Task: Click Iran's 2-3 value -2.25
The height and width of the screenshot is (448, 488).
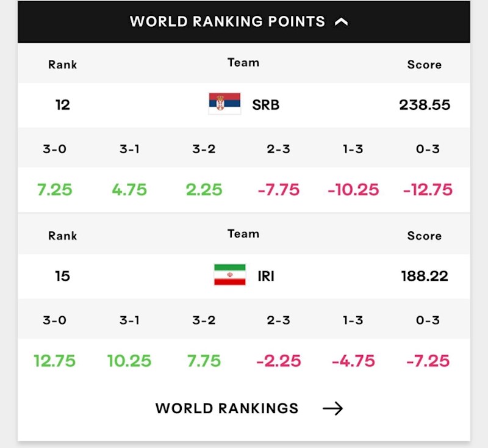Action: pos(279,361)
